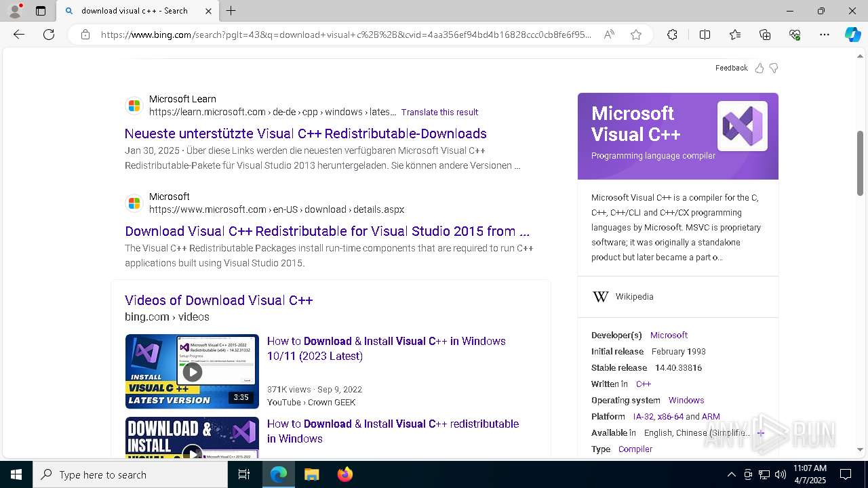Click the Microsoft Visual C++ panel logo
The height and width of the screenshot is (488, 868).
coord(743,126)
